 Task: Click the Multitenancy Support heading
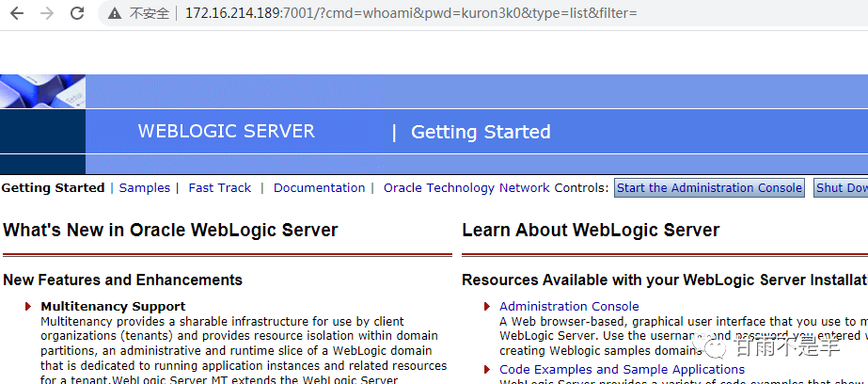[113, 307]
